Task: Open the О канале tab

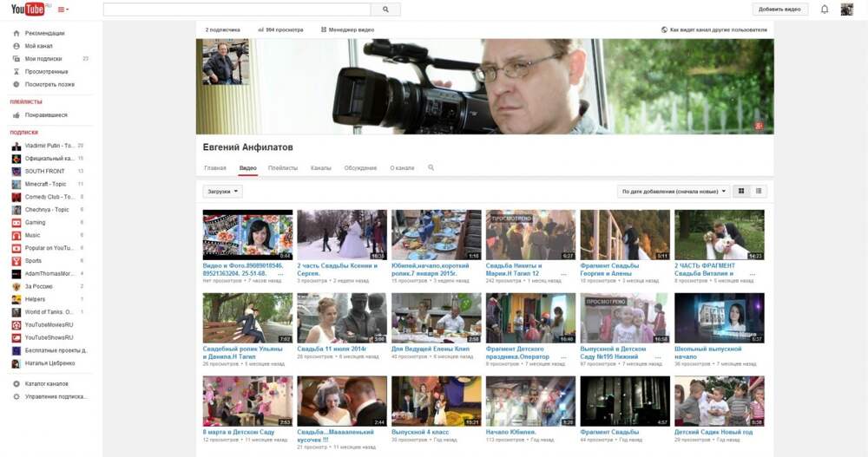Action: tap(402, 167)
